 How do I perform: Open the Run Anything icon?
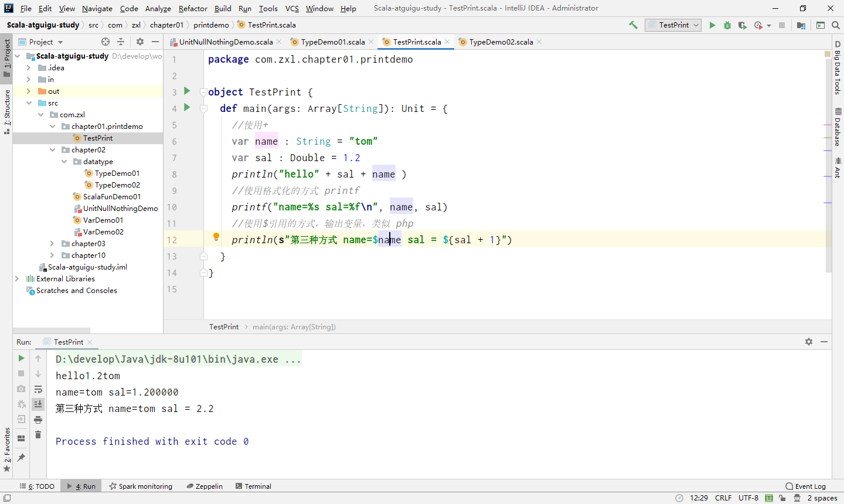tap(821, 25)
